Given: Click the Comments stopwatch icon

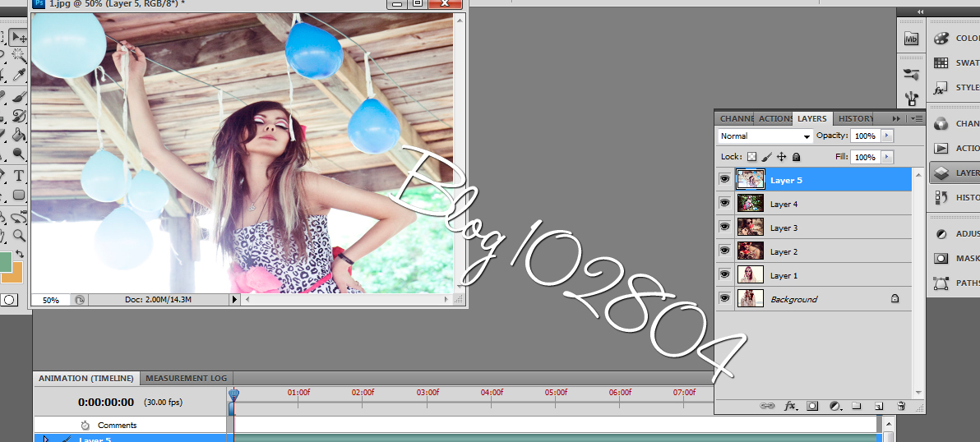Looking at the screenshot, I should [85, 425].
